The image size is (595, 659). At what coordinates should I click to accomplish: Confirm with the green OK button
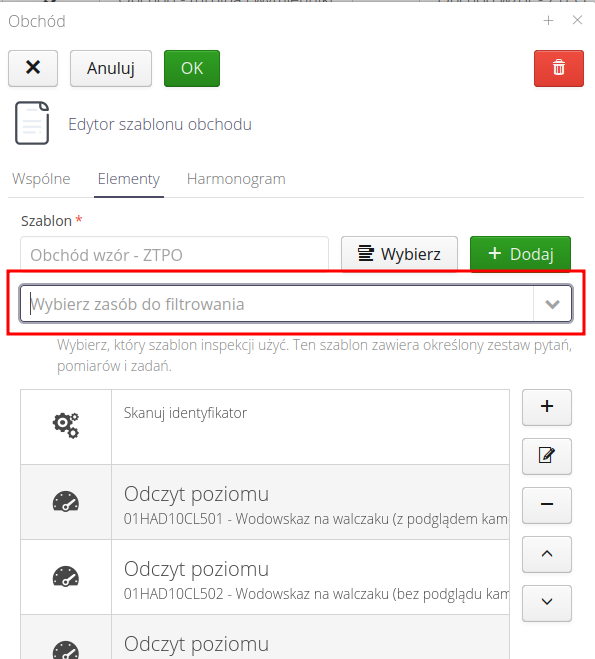(x=192, y=69)
